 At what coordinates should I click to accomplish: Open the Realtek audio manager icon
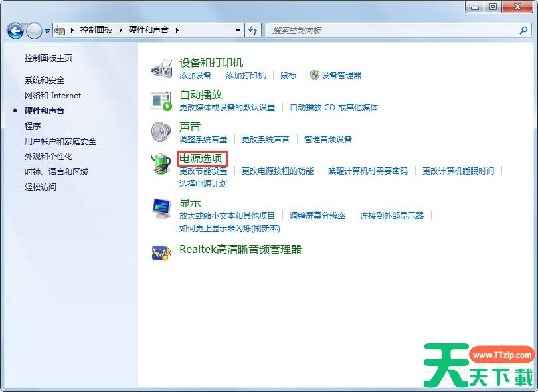(161, 251)
